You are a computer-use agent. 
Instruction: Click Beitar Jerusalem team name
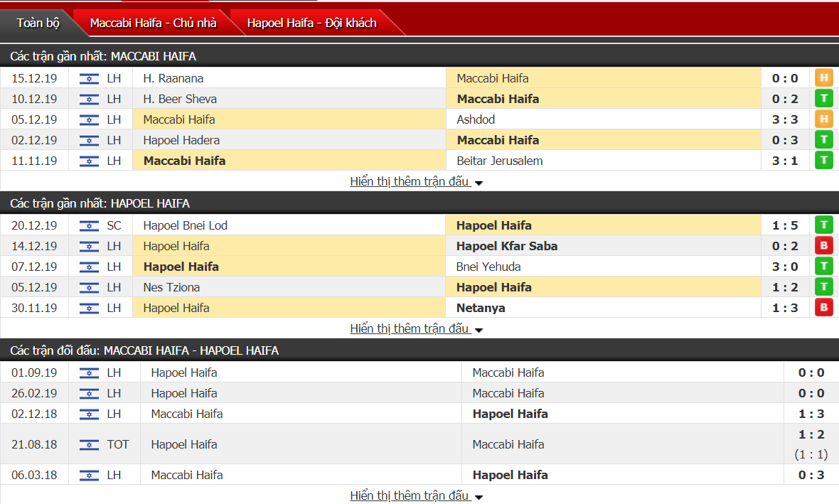pos(500,161)
